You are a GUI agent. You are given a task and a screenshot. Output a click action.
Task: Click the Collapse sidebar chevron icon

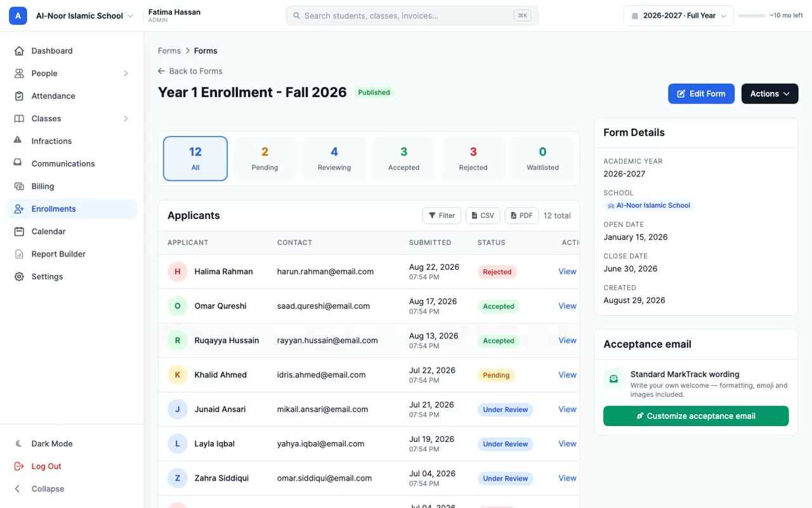pos(18,489)
